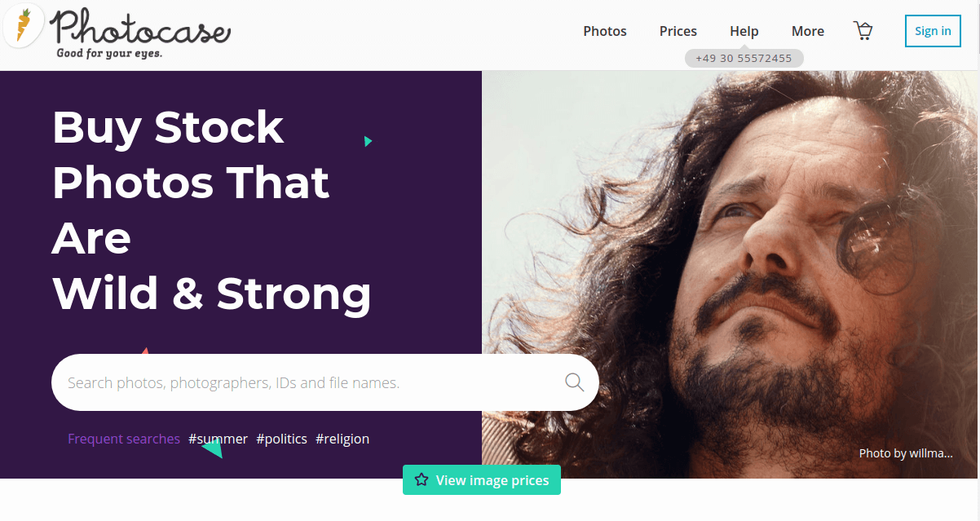Open the shopping cart icon
The width and height of the screenshot is (980, 521).
pos(863,31)
